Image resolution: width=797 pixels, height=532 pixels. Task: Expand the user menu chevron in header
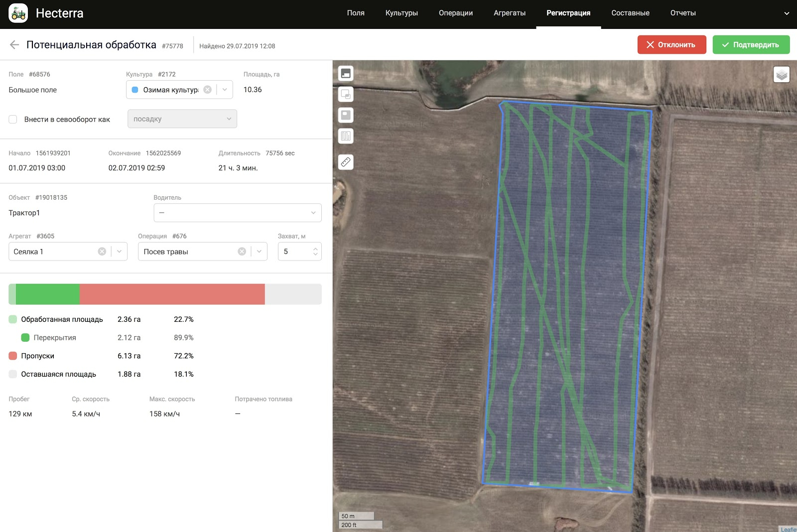coord(787,13)
